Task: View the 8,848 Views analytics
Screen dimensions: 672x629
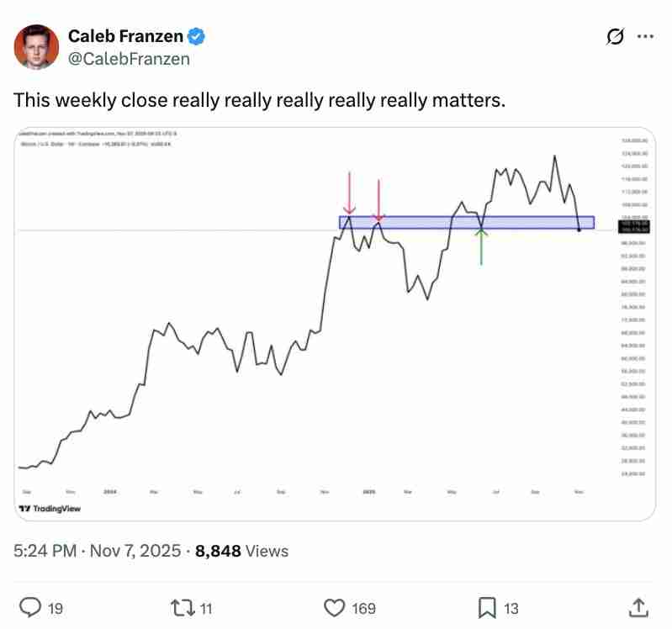Action: pos(242,552)
